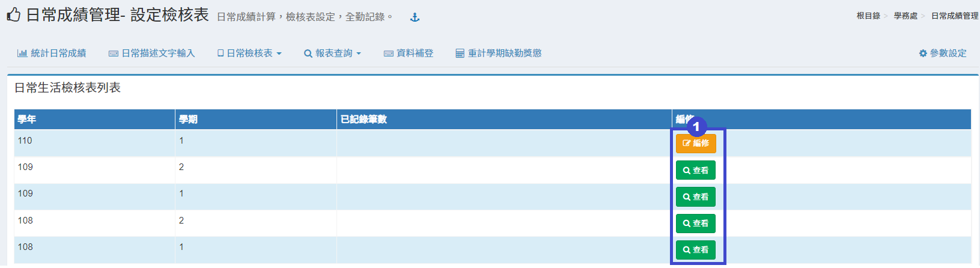The width and height of the screenshot is (980, 268).
Task: Click the thumbs-up icon in the page title
Action: point(13,15)
